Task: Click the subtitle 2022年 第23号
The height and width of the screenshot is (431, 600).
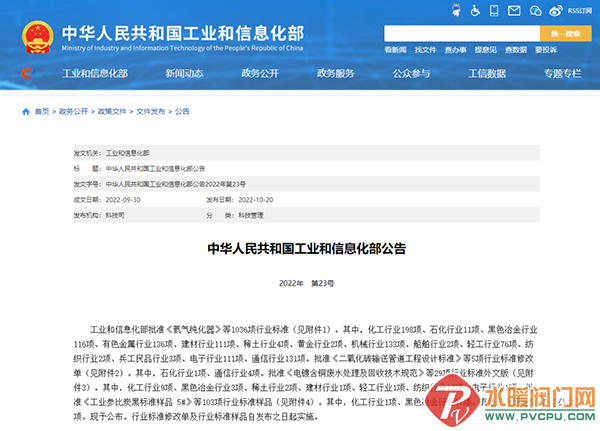Action: [x=307, y=283]
